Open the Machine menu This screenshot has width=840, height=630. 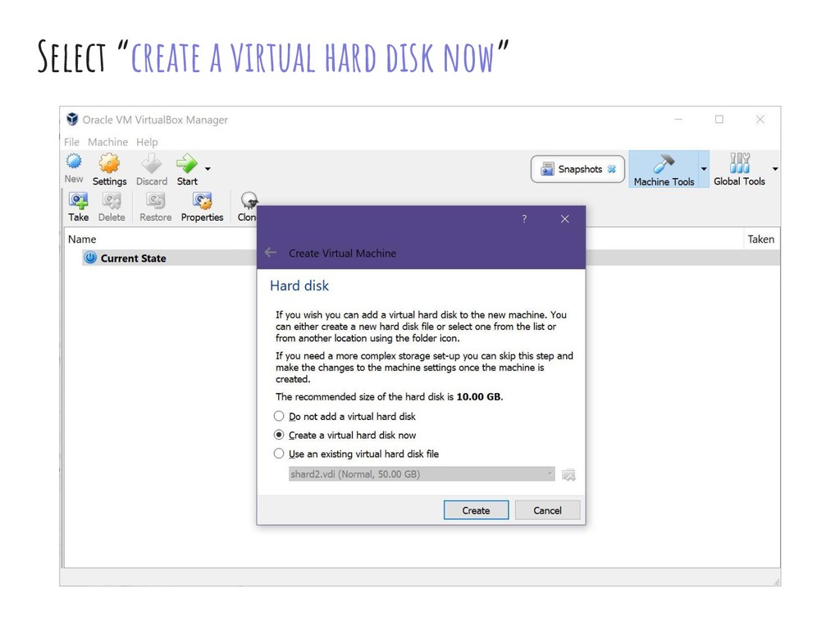point(107,142)
